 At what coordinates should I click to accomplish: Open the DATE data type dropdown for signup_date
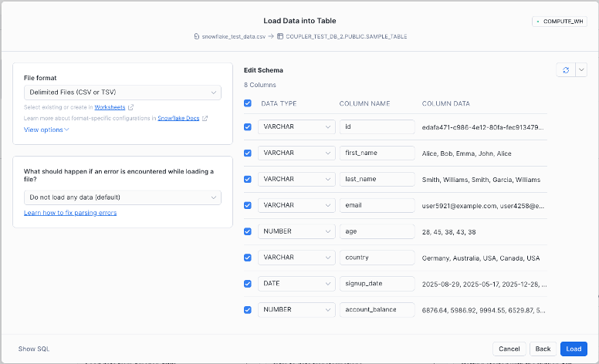coord(296,284)
